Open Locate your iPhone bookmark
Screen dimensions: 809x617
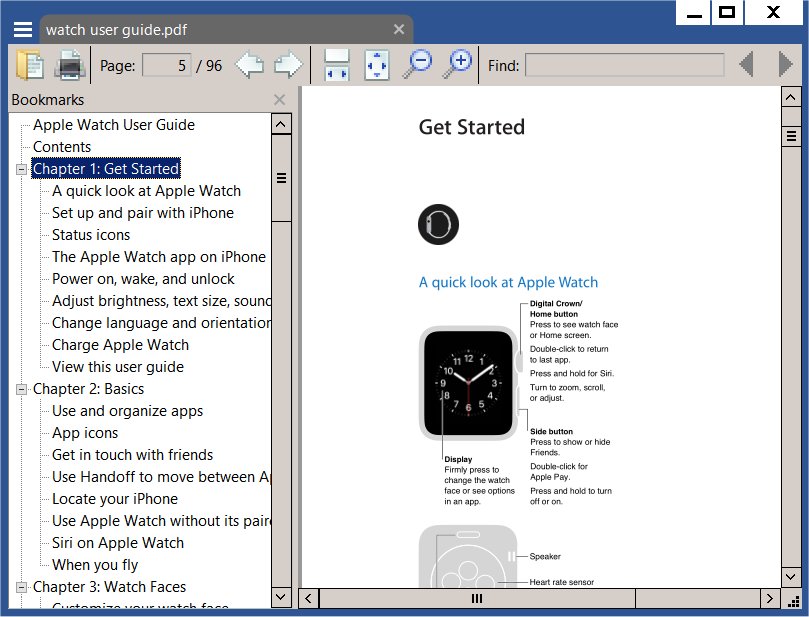pos(115,499)
